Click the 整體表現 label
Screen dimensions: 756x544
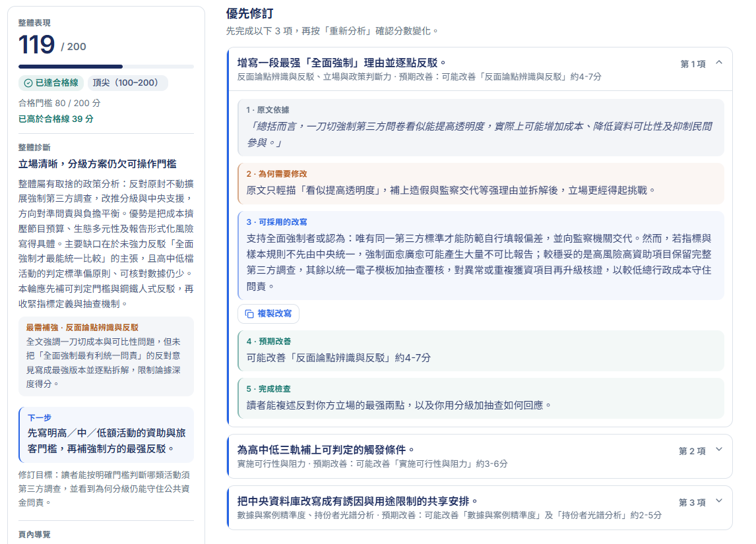[34, 22]
